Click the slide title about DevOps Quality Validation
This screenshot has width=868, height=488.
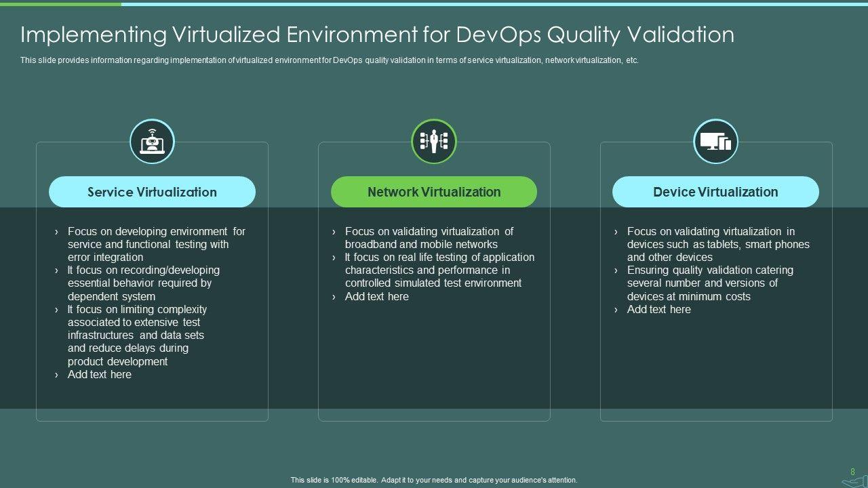(377, 35)
